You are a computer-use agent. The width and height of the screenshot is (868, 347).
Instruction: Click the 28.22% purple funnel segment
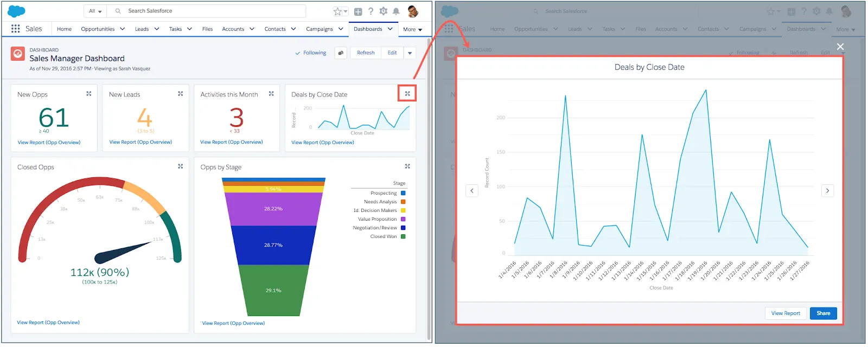coord(273,209)
